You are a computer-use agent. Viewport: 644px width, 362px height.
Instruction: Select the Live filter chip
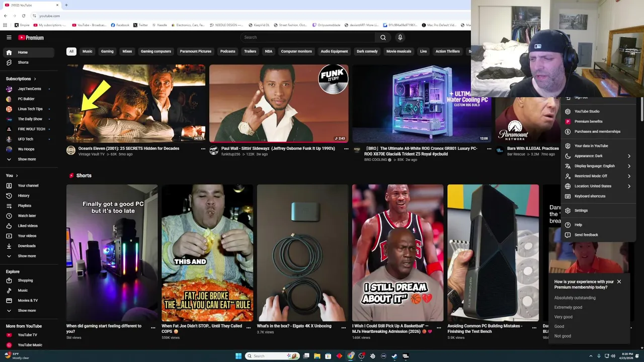pyautogui.click(x=423, y=51)
